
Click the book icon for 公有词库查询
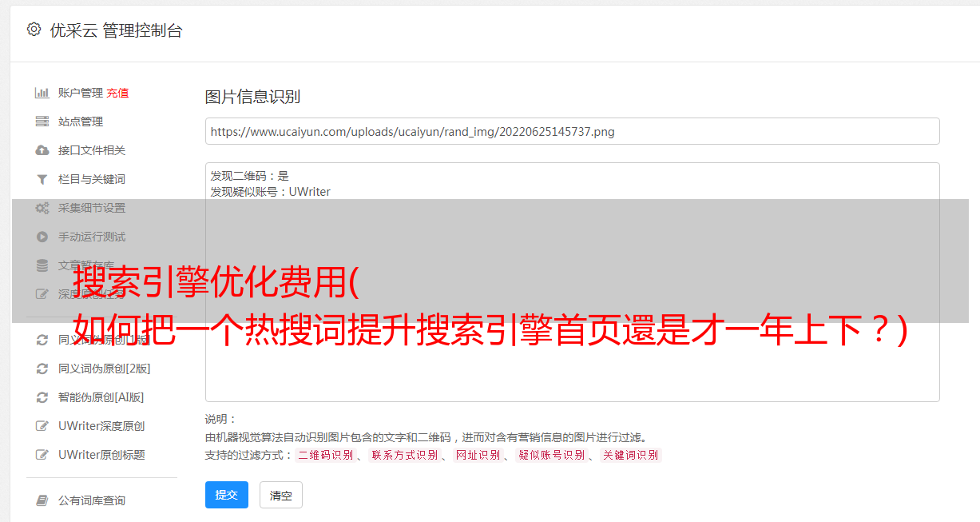coord(42,500)
